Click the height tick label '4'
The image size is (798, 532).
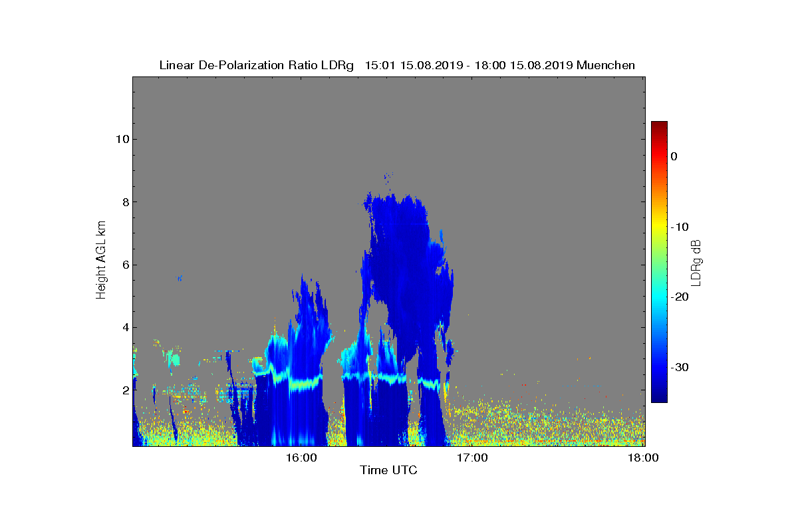click(x=125, y=327)
